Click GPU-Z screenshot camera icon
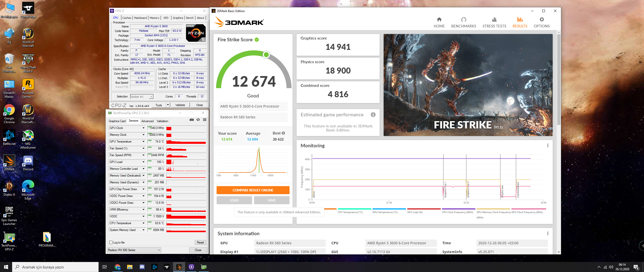The image size is (644, 272). coord(192,120)
